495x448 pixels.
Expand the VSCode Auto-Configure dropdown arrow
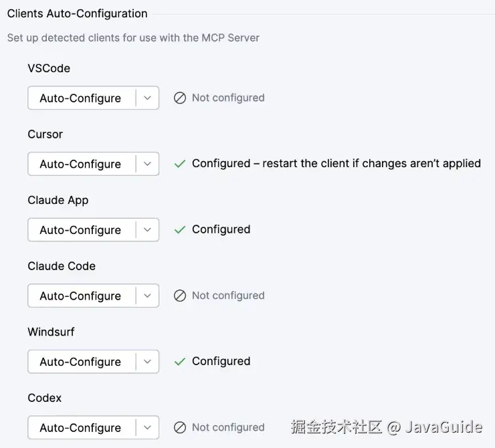coord(147,98)
